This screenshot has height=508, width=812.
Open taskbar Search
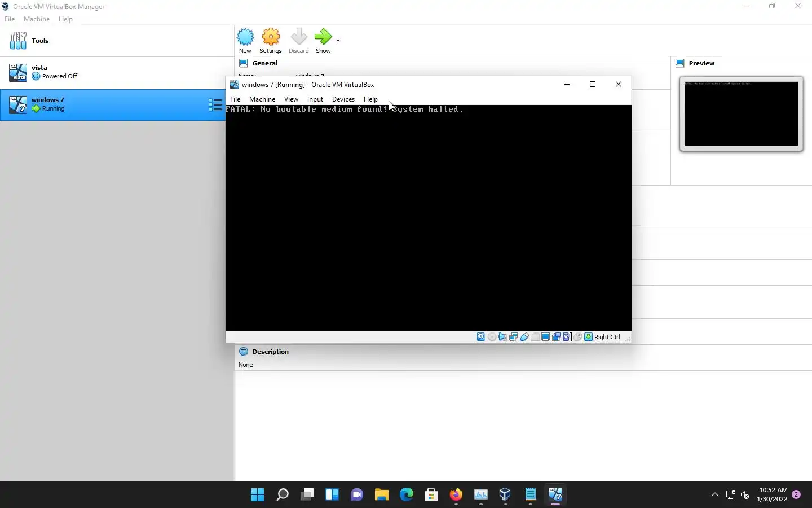point(283,495)
